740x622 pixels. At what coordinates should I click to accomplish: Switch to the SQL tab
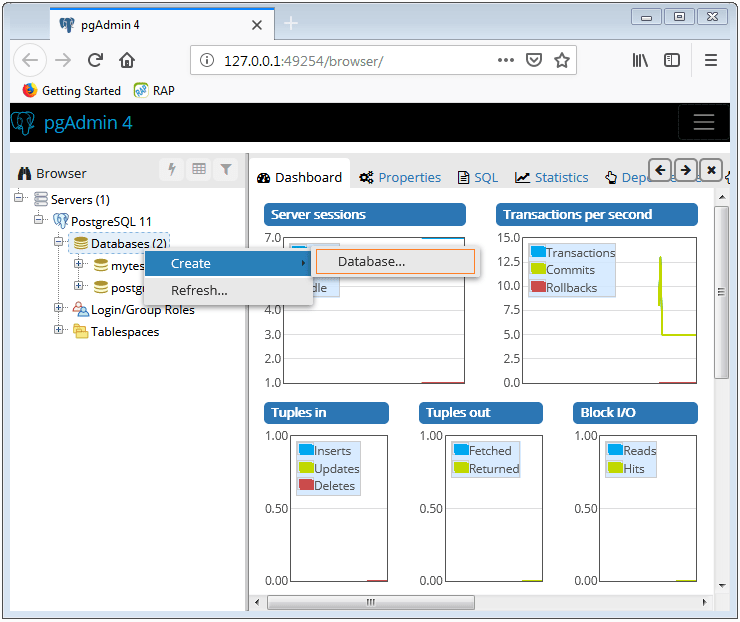pos(478,177)
